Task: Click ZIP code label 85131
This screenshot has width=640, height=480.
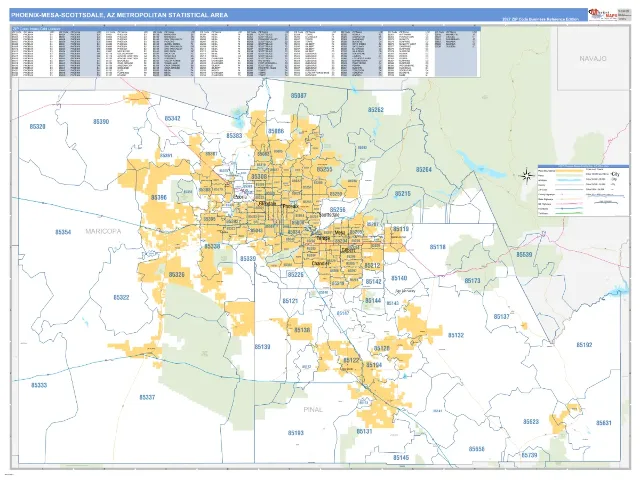Action: (364, 431)
